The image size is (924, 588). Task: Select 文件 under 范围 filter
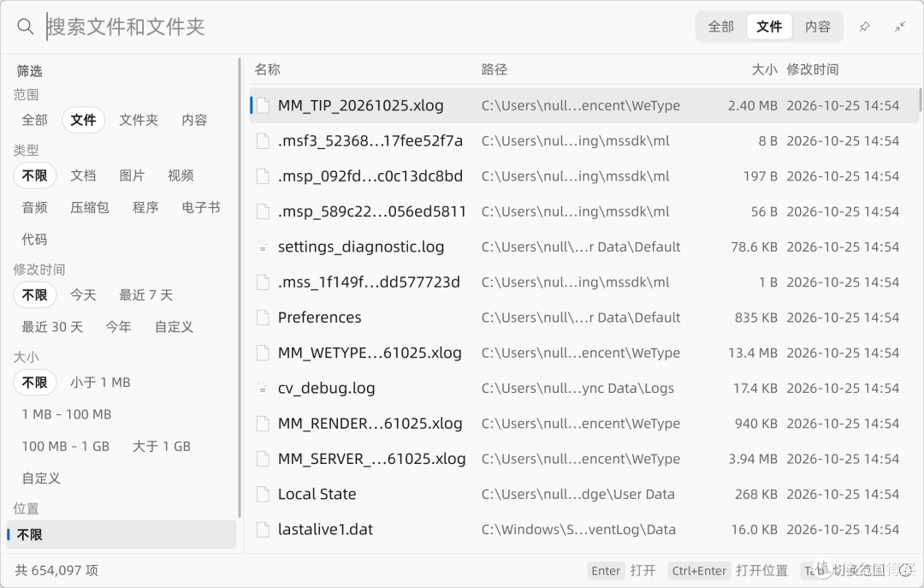83,121
